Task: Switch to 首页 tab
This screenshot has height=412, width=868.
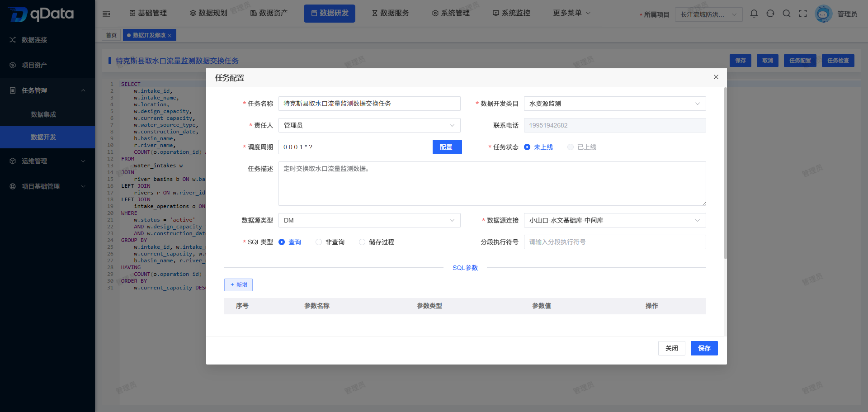Action: tap(111, 35)
